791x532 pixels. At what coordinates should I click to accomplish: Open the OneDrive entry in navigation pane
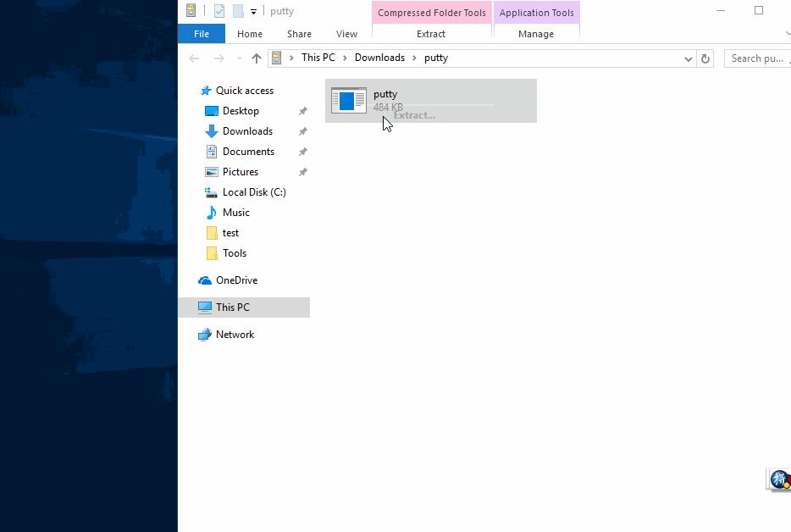(x=235, y=280)
